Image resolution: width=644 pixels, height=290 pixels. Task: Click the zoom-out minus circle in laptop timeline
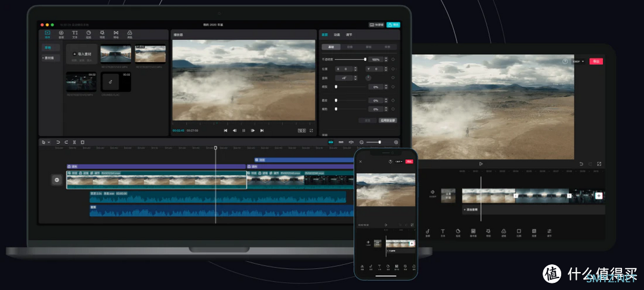click(361, 142)
